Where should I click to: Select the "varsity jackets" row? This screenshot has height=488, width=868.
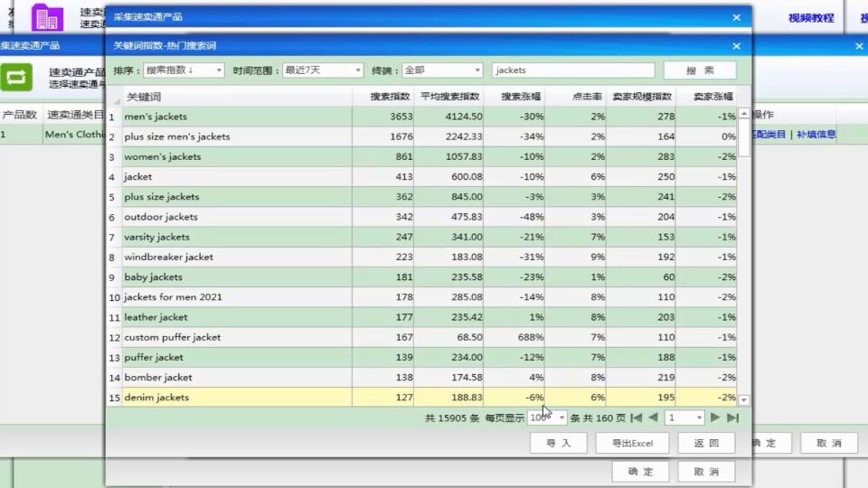coord(422,237)
